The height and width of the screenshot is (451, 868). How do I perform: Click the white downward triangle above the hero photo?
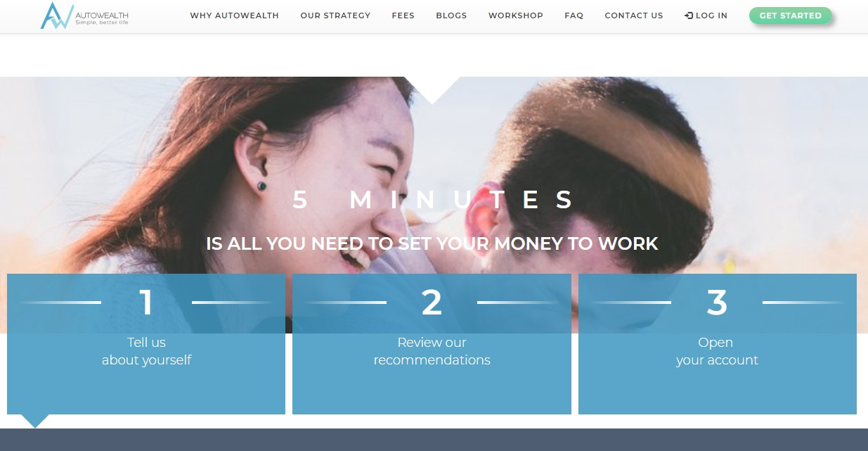click(x=432, y=89)
